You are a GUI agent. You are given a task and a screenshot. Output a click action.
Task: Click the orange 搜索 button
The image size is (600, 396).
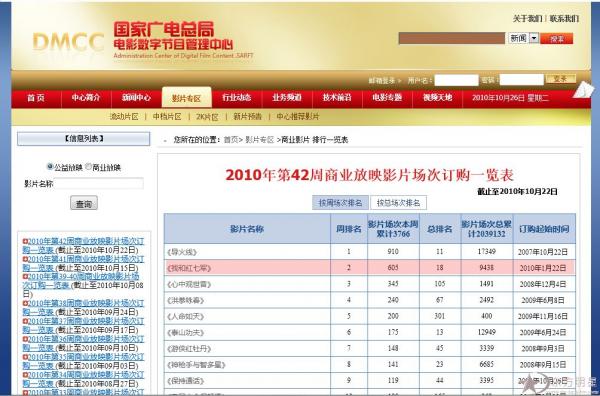pos(556,38)
